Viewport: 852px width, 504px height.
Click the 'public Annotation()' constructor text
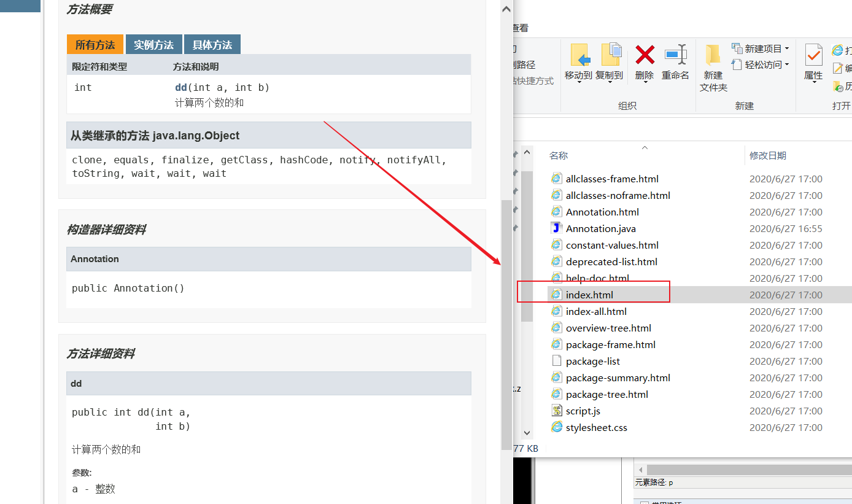tap(128, 288)
